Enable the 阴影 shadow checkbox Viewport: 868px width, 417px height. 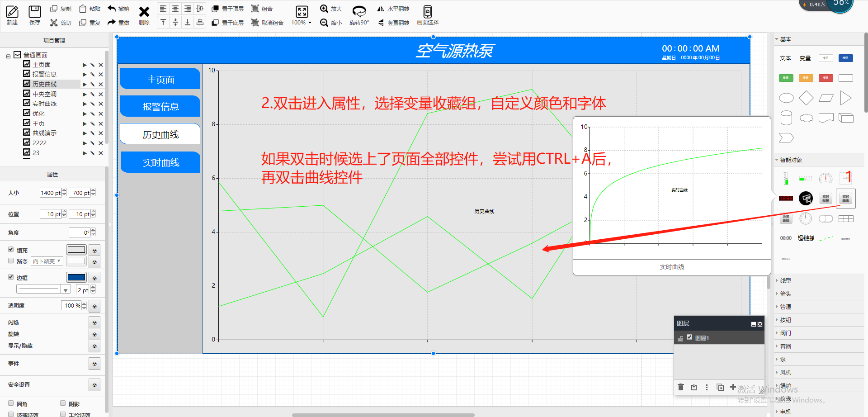point(63,403)
